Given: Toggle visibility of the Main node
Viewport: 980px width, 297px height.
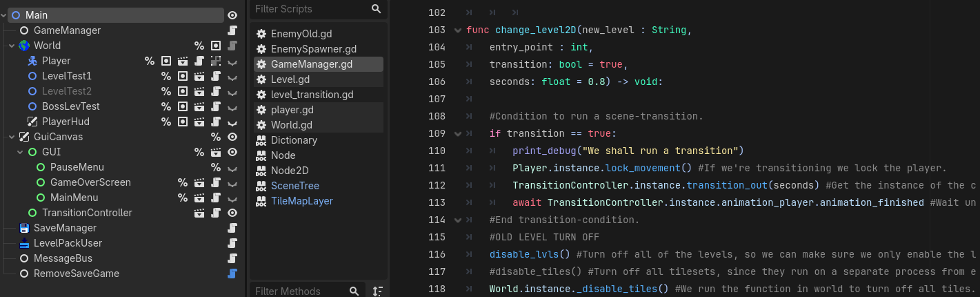Looking at the screenshot, I should (233, 15).
